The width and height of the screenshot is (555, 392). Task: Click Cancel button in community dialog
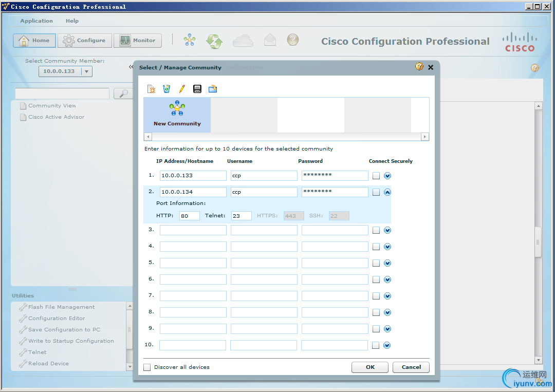[x=411, y=367]
